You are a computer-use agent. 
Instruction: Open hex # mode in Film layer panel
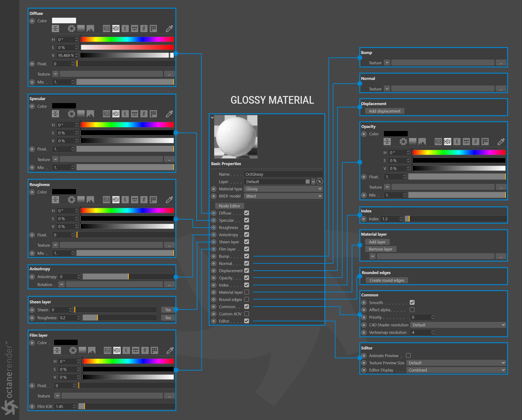(145, 350)
